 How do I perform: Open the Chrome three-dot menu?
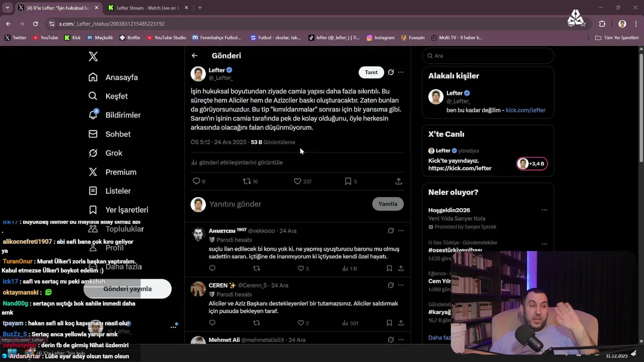point(636,24)
